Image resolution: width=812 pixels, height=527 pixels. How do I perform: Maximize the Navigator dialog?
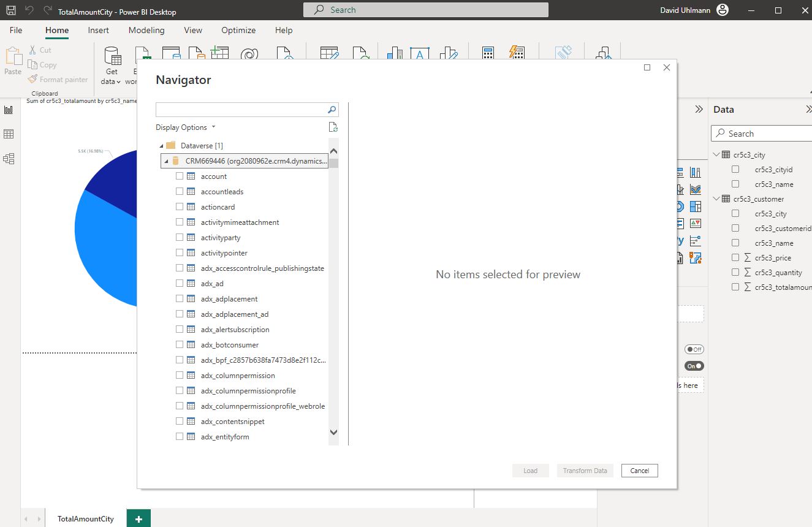coord(647,67)
